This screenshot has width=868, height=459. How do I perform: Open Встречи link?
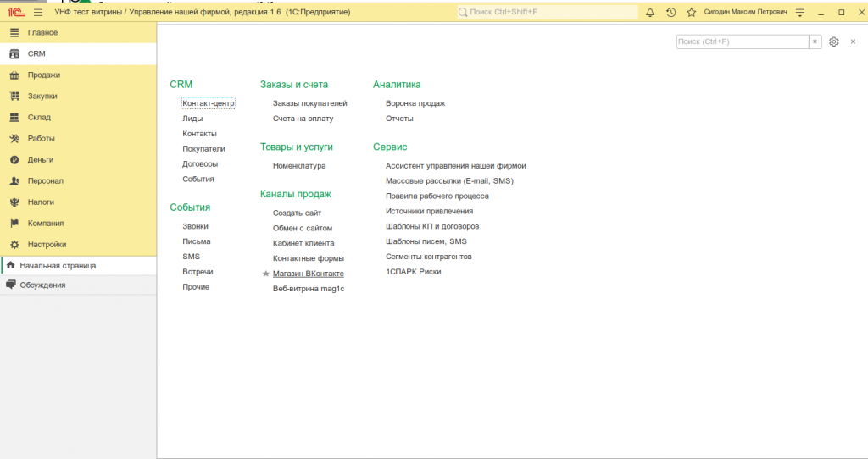tap(198, 272)
